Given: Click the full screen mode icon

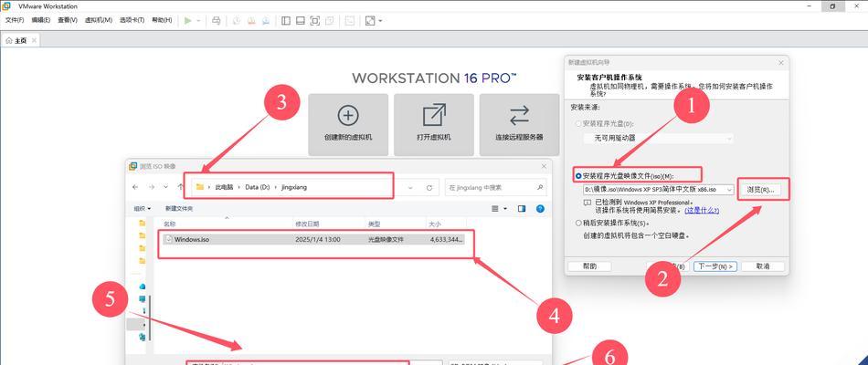Looking at the screenshot, I should [x=315, y=20].
